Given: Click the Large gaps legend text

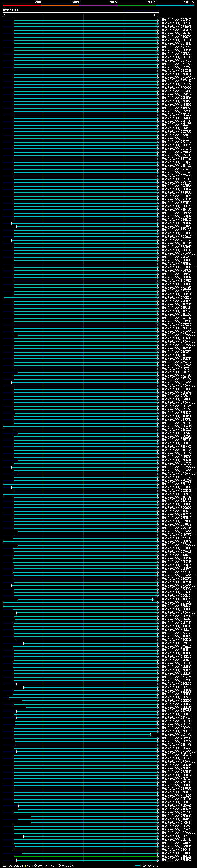Looking at the screenshot, I should pos(38,865).
